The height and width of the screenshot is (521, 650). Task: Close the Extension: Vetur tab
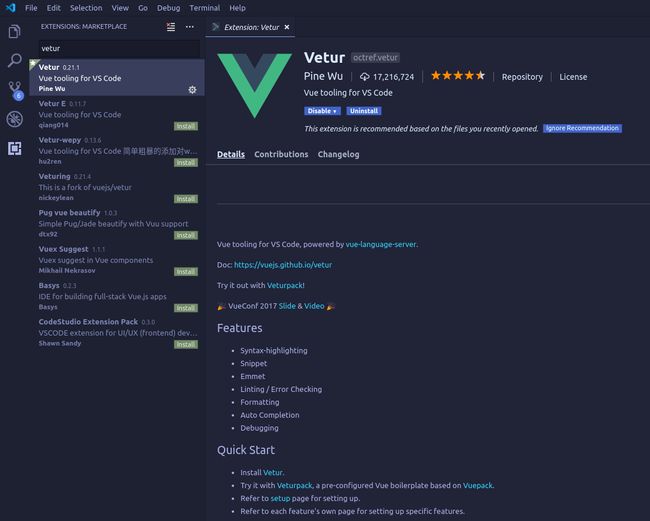pos(287,27)
